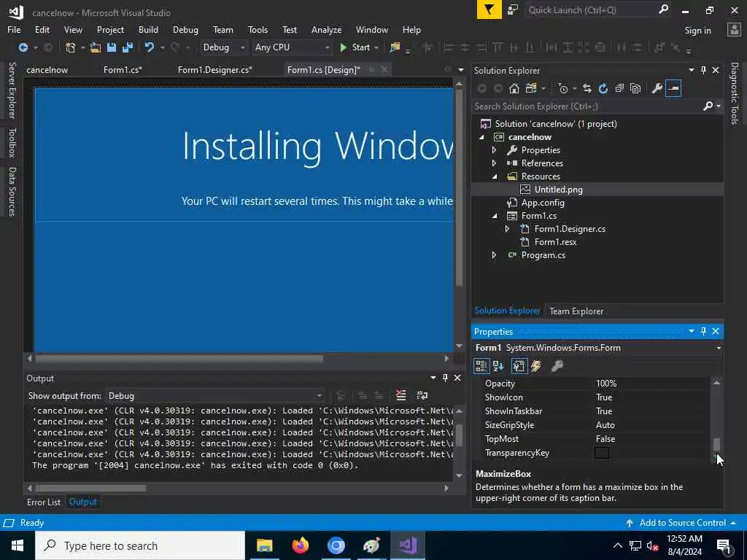Open the notifications flag icon
Image resolution: width=747 pixels, height=560 pixels.
[x=489, y=10]
